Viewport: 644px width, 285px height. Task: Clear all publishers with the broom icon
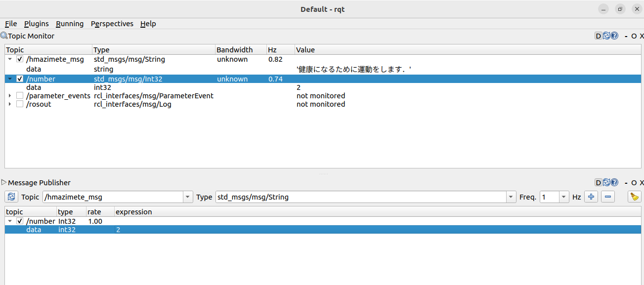click(x=634, y=197)
